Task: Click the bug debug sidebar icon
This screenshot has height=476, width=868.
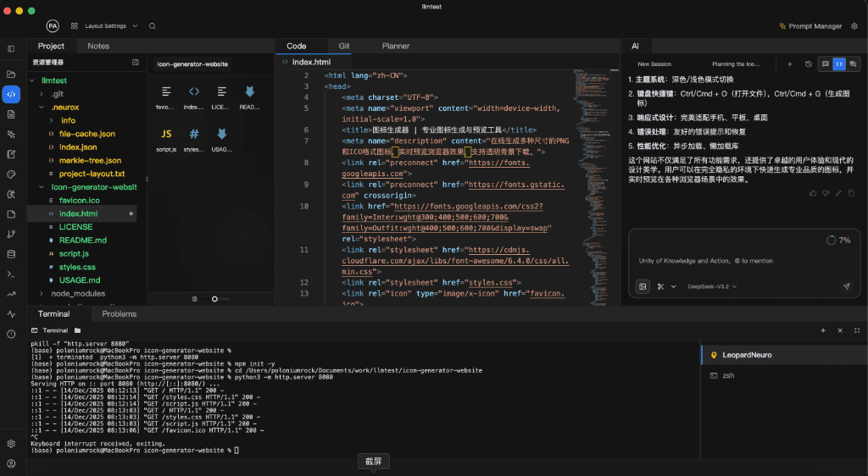Action: pos(11,194)
